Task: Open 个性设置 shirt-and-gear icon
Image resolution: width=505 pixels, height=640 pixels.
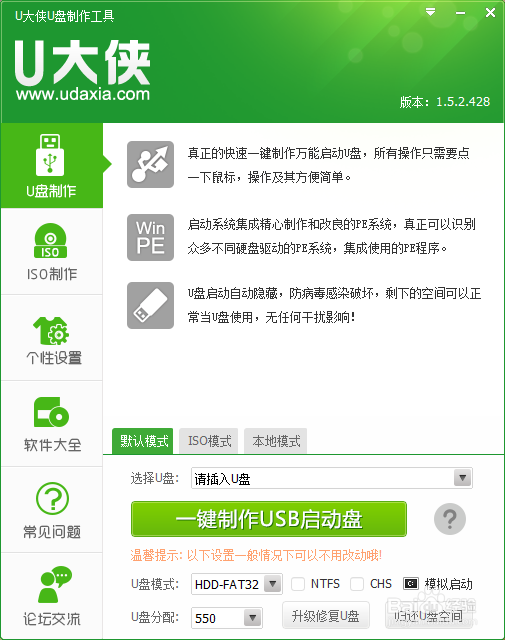Action: [x=51, y=331]
